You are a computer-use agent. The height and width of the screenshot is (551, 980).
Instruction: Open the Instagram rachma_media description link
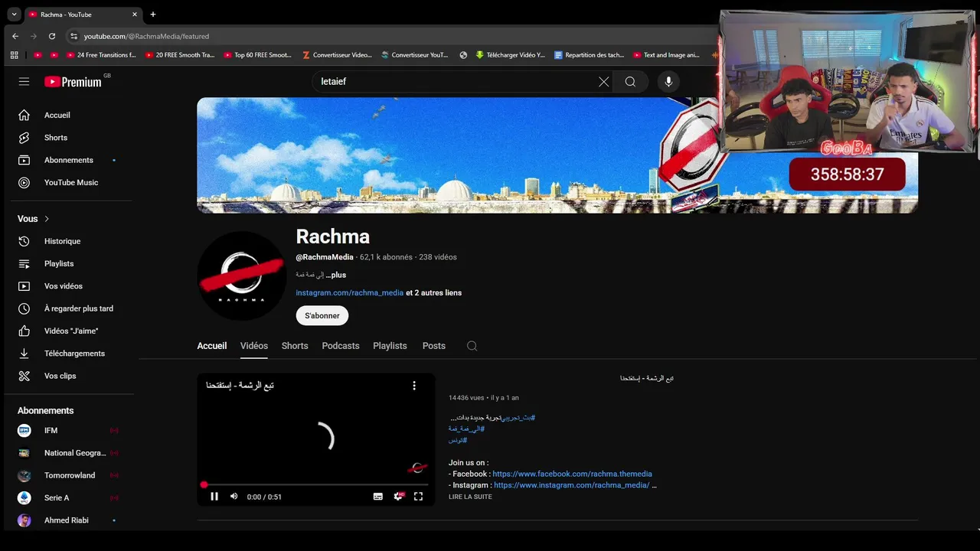pyautogui.click(x=572, y=485)
